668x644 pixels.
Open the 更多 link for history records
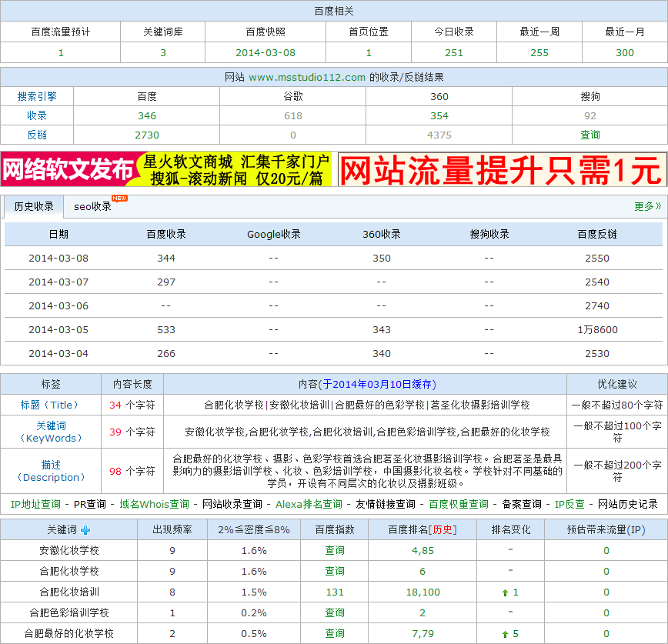(x=647, y=206)
